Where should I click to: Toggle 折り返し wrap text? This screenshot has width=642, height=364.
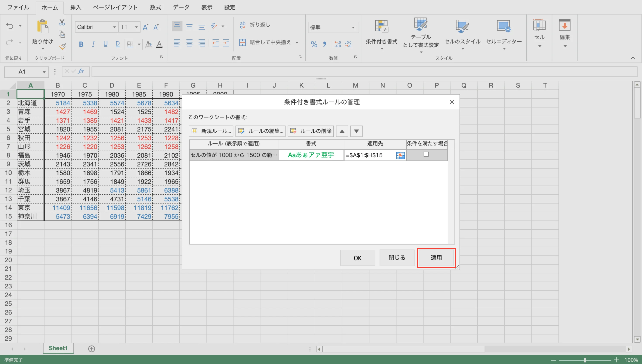[x=255, y=25]
